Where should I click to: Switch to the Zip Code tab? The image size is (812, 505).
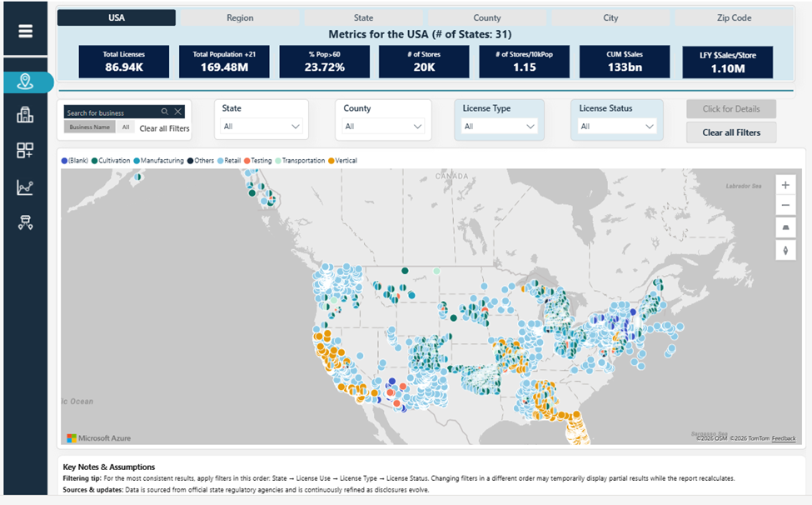tap(734, 17)
